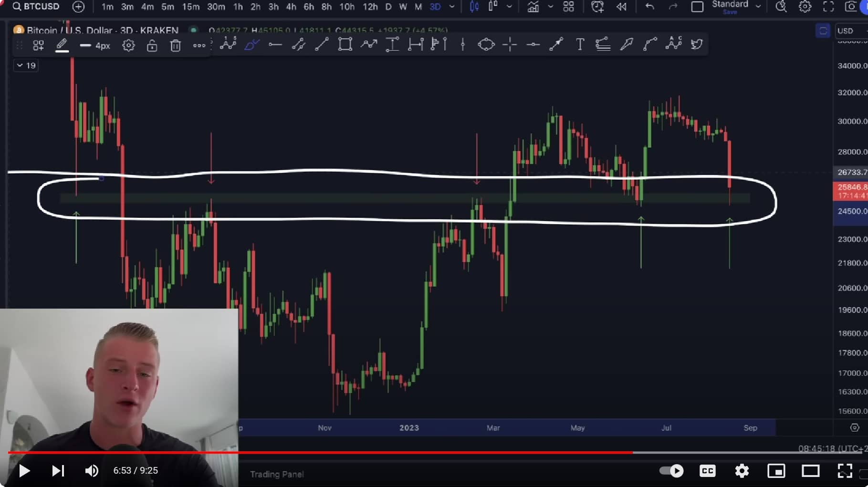The width and height of the screenshot is (868, 487).
Task: Select the vertical line tool
Action: coord(462,45)
